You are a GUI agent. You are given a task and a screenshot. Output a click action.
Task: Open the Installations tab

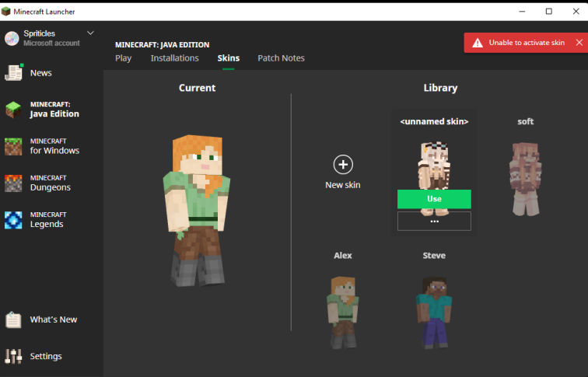[174, 58]
